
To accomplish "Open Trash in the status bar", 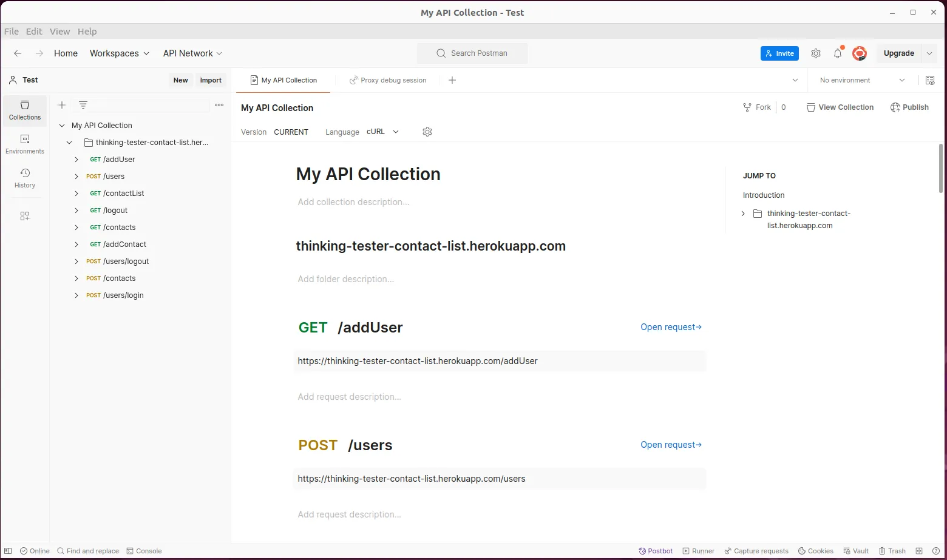I will pyautogui.click(x=892, y=551).
